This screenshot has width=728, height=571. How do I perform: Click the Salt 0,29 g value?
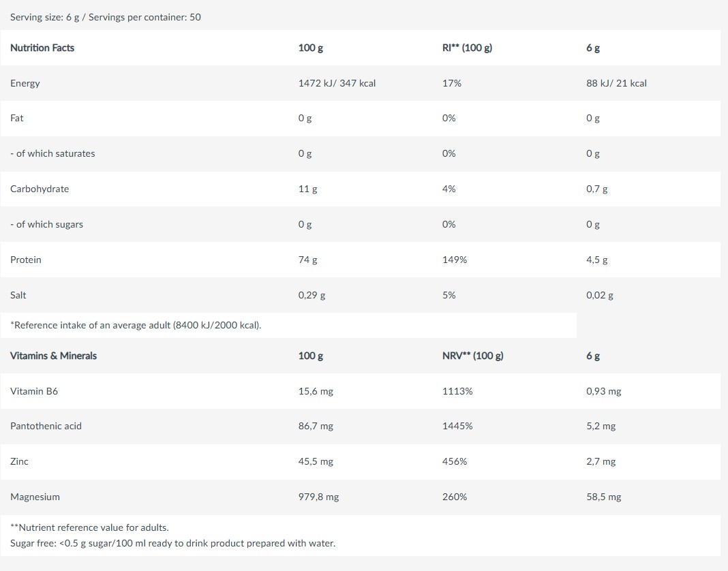click(x=312, y=295)
